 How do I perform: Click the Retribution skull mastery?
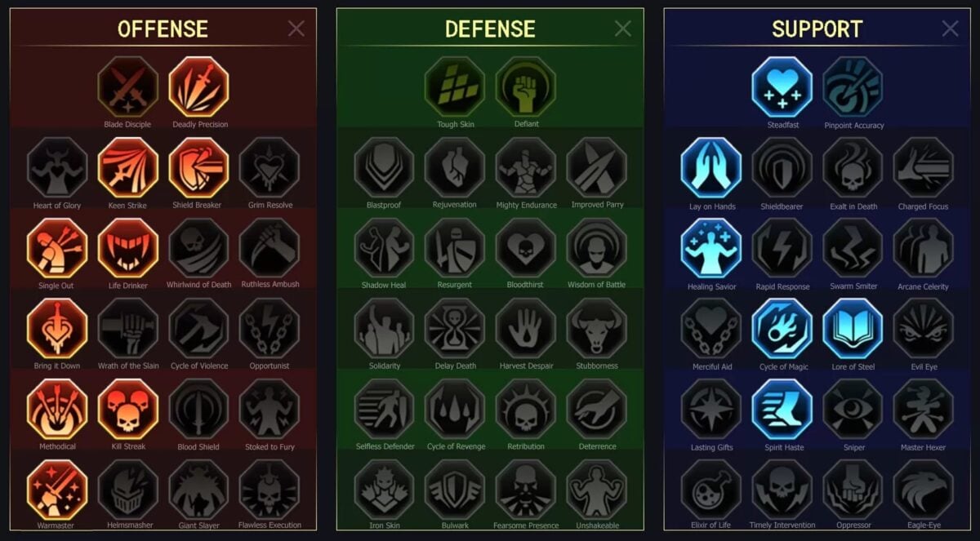coord(526,409)
